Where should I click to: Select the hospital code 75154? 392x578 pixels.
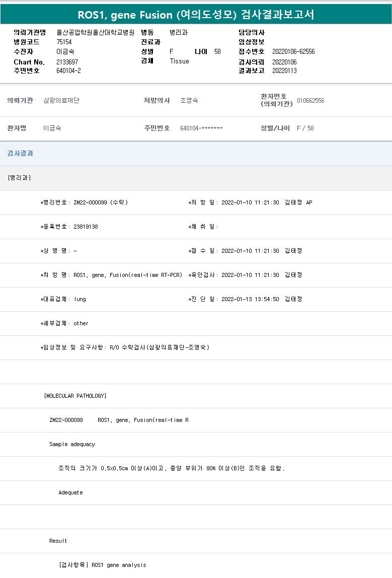click(64, 42)
